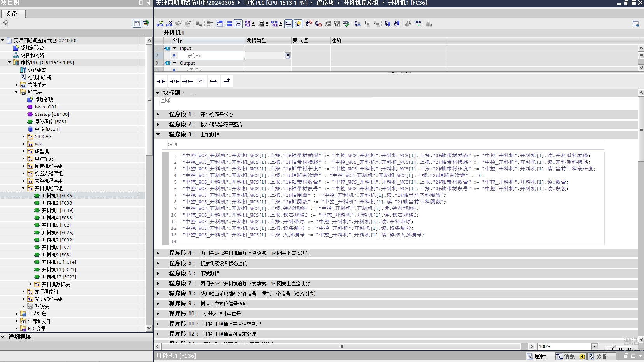The image size is (644, 362).
Task: Click the delete network icon
Action: click(169, 24)
